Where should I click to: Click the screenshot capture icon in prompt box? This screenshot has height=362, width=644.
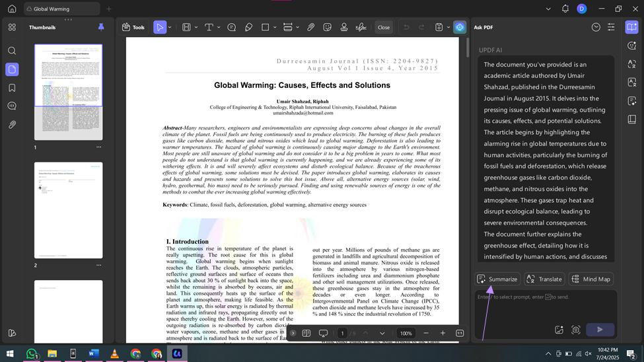tap(576, 330)
